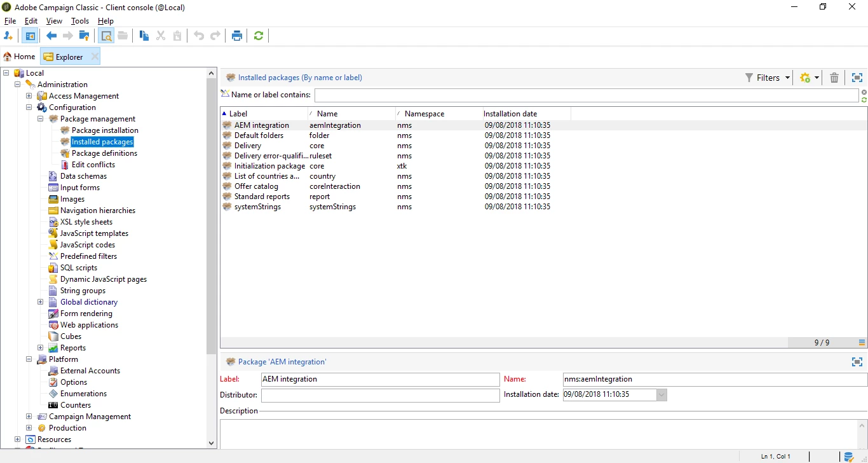Viewport: 868px width, 463px height.
Task: Click the print icon in the toolbar
Action: click(237, 36)
